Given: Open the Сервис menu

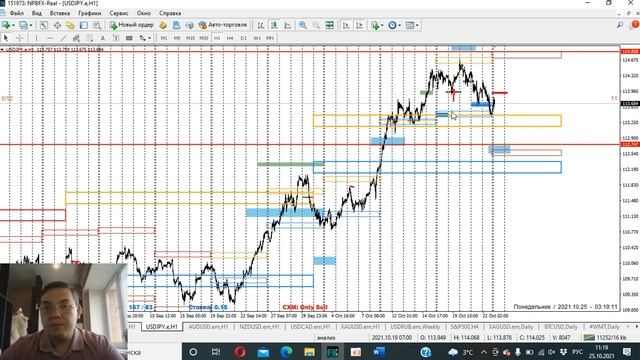Looking at the screenshot, I should click(118, 13).
